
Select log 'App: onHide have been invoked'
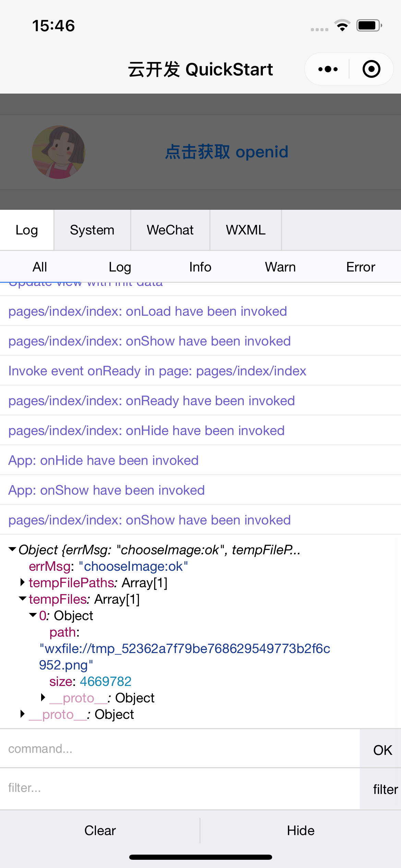click(x=200, y=460)
